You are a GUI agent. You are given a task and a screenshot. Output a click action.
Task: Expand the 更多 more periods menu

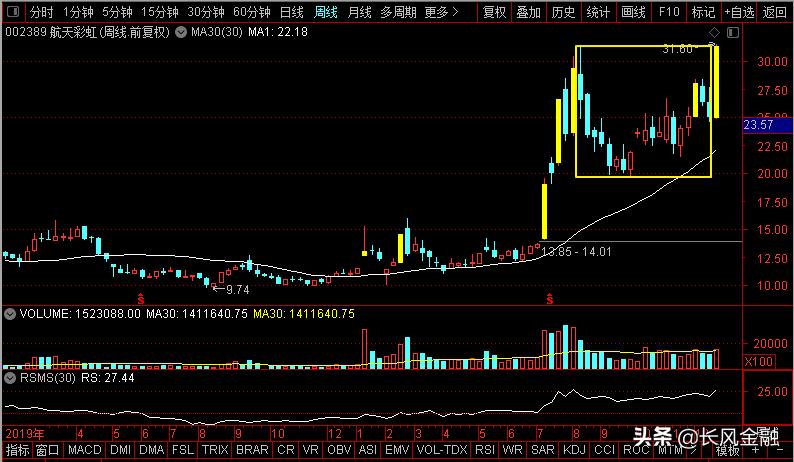coord(442,12)
